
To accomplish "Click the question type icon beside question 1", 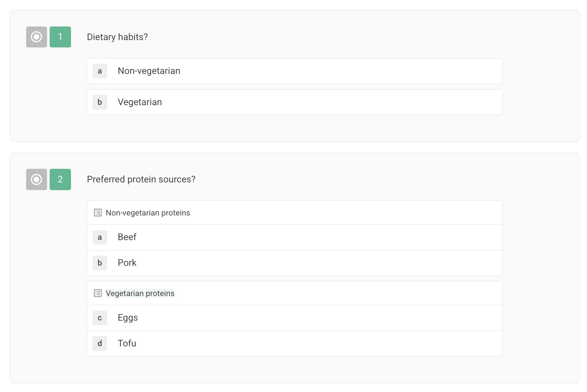I will click(x=36, y=37).
